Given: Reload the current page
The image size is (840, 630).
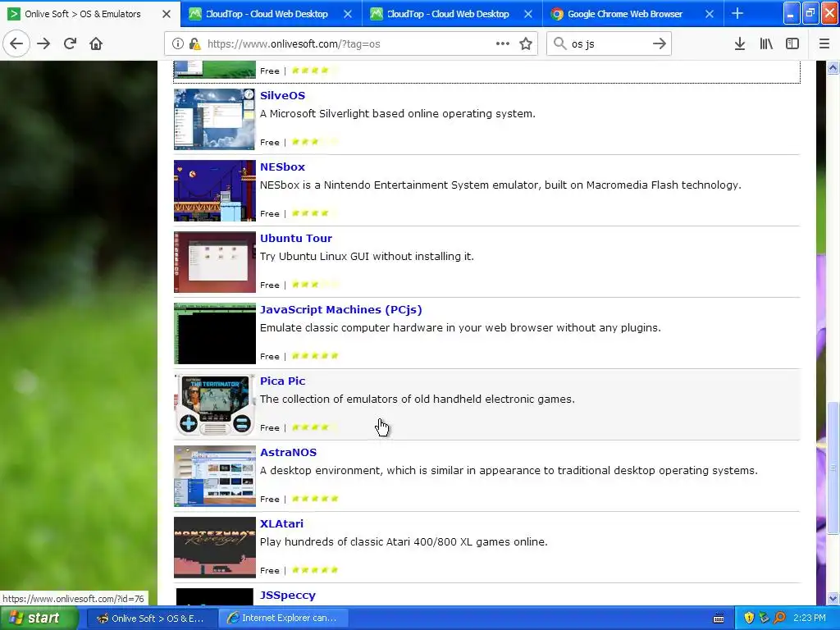Looking at the screenshot, I should tap(70, 44).
